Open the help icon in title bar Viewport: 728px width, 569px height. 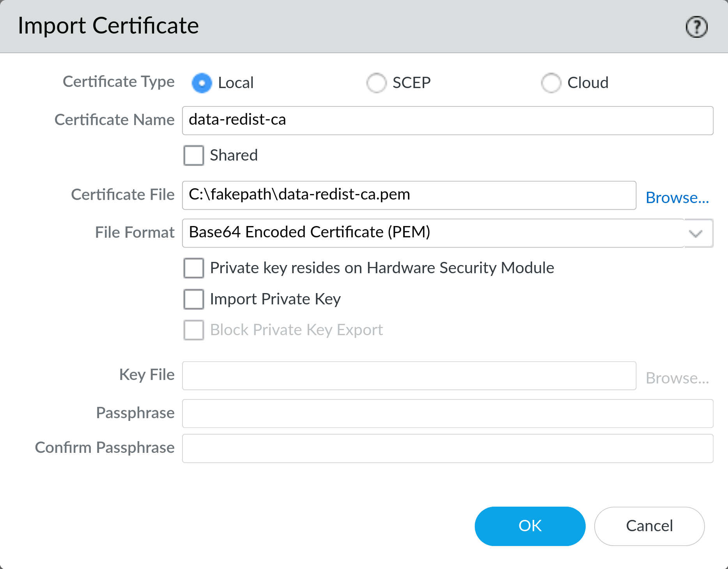pyautogui.click(x=696, y=27)
